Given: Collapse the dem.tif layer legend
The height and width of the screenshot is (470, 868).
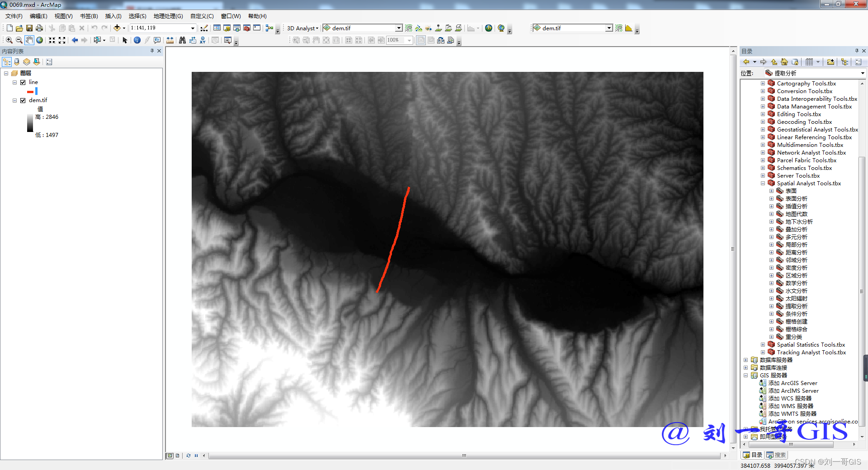Looking at the screenshot, I should (14, 100).
